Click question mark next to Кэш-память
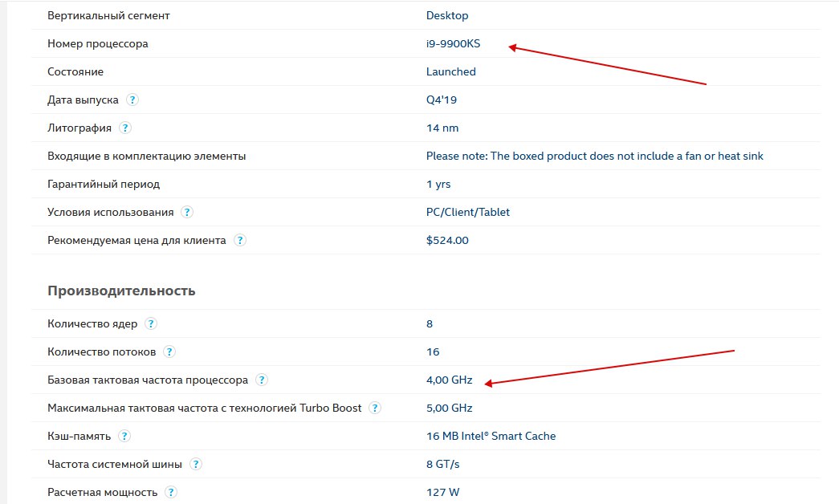839x504 pixels. (x=124, y=436)
